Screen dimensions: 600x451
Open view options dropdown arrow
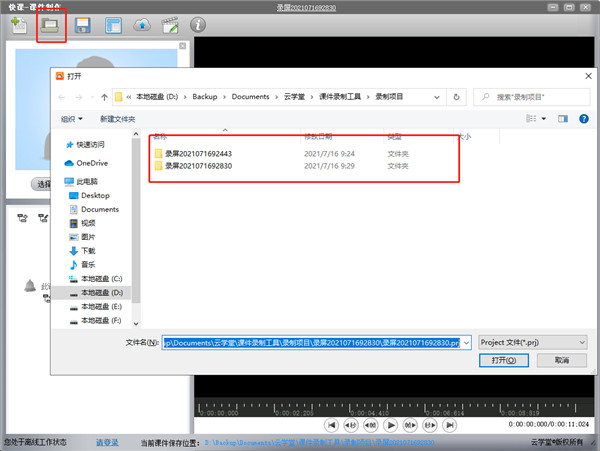coord(543,119)
